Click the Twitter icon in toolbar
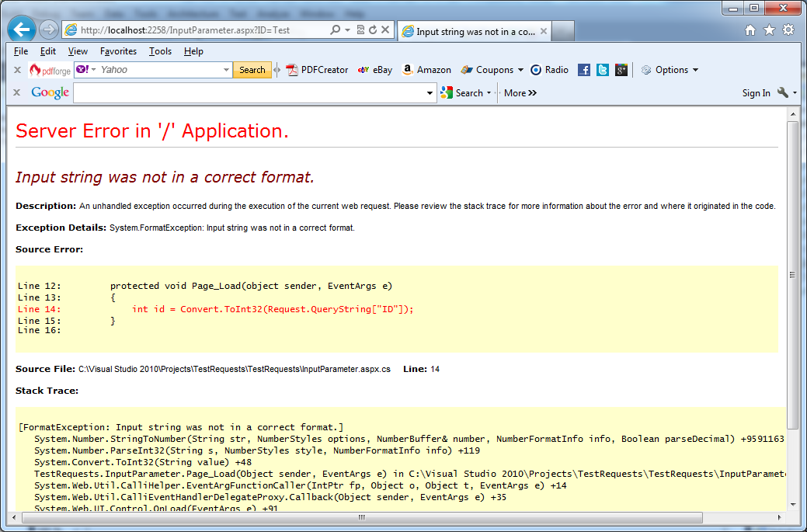Viewport: 807px width, 532px height. pos(603,70)
